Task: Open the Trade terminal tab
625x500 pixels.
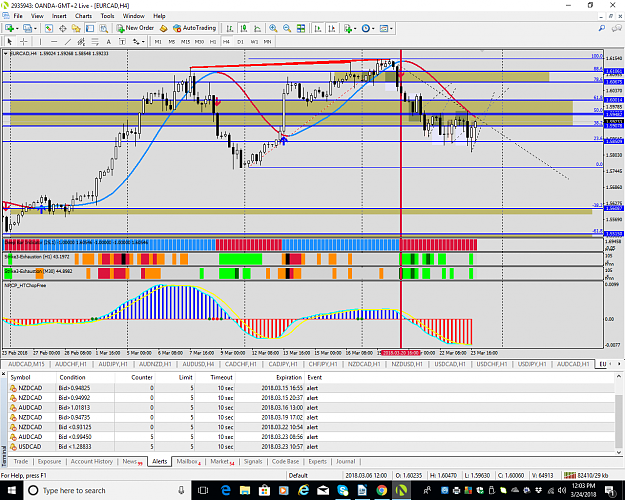Action: [x=21, y=461]
